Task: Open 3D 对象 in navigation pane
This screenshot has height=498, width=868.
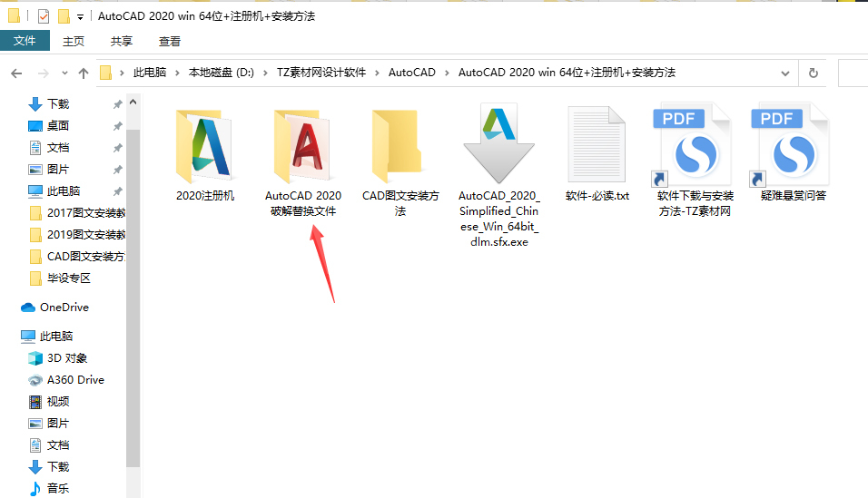Action: point(58,358)
